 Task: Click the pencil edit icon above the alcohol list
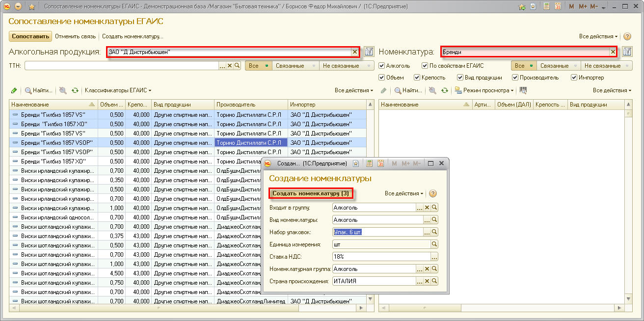pyautogui.click(x=14, y=90)
